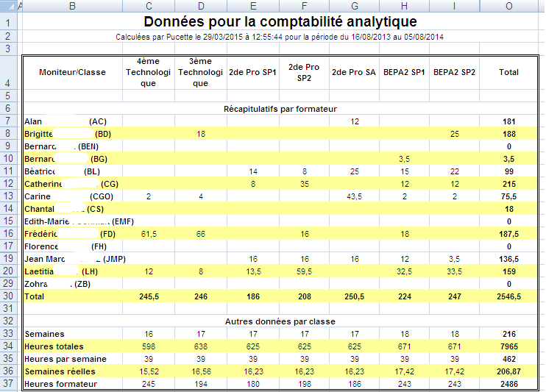Click the 'Moniteur/Classe' header cell
Image resolution: width=546 pixels, height=392 pixels.
point(72,72)
